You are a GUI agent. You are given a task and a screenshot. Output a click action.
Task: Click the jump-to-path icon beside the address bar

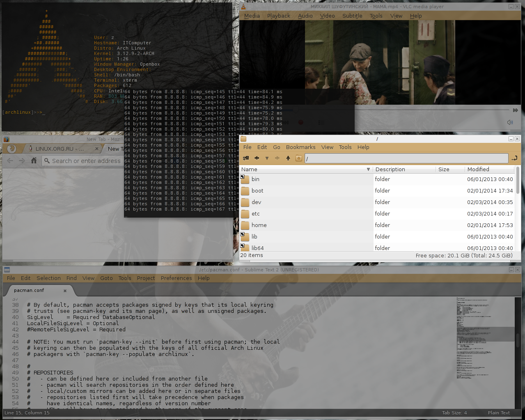click(514, 158)
